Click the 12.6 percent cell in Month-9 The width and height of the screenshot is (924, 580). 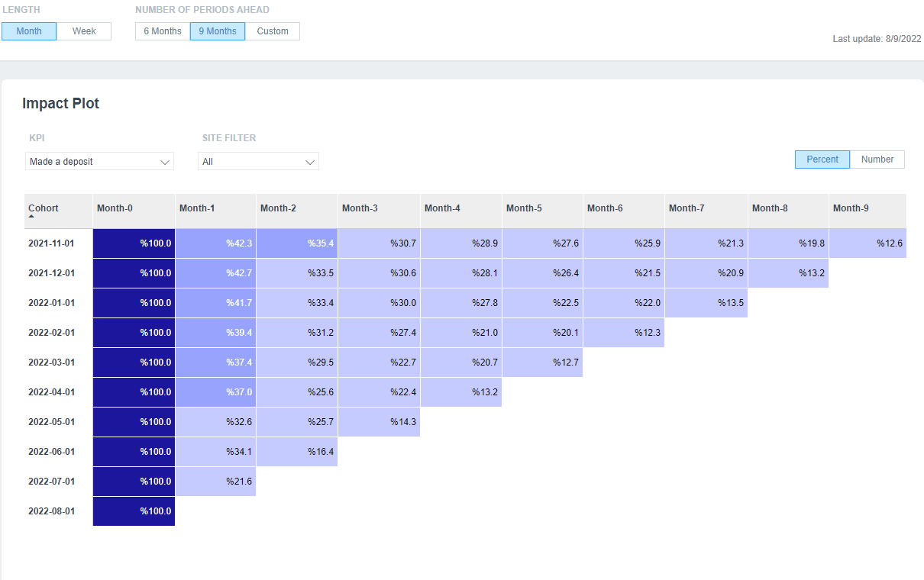867,243
